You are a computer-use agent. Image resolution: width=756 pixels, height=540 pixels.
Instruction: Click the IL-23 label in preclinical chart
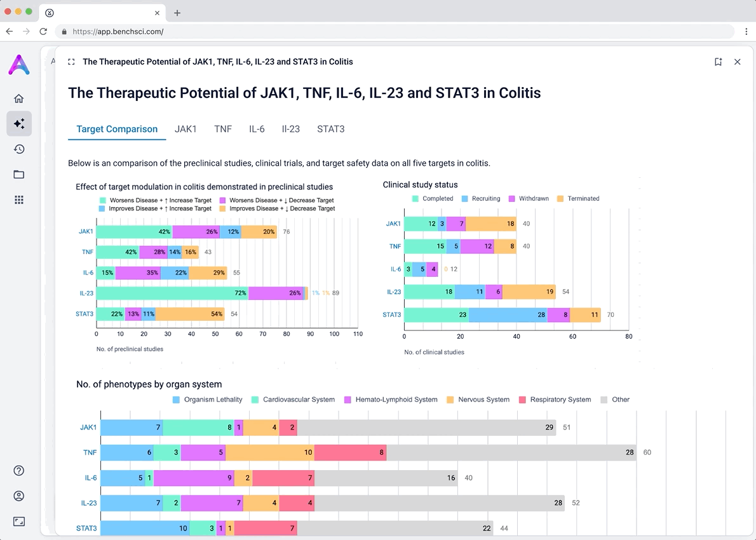click(x=87, y=293)
